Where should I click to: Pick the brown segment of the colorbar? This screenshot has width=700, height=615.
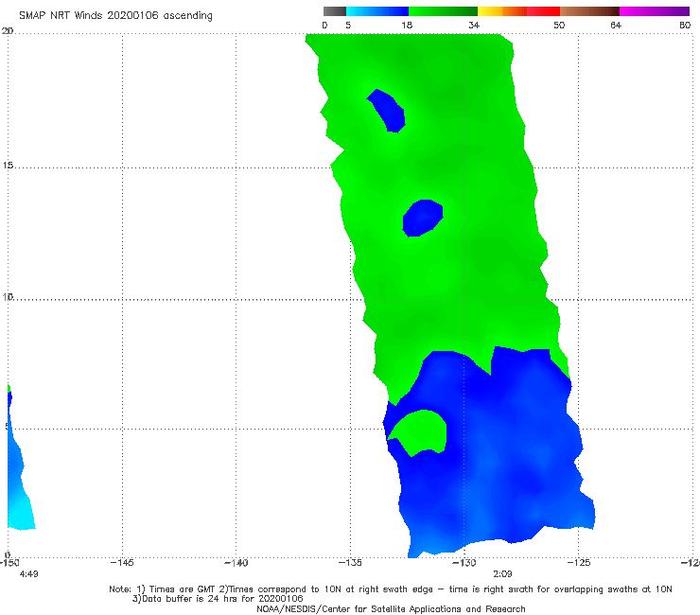(589, 11)
